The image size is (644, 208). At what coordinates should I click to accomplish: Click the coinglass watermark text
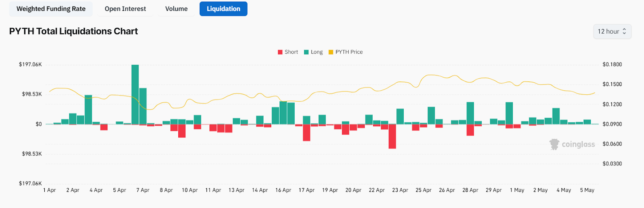tap(578, 145)
